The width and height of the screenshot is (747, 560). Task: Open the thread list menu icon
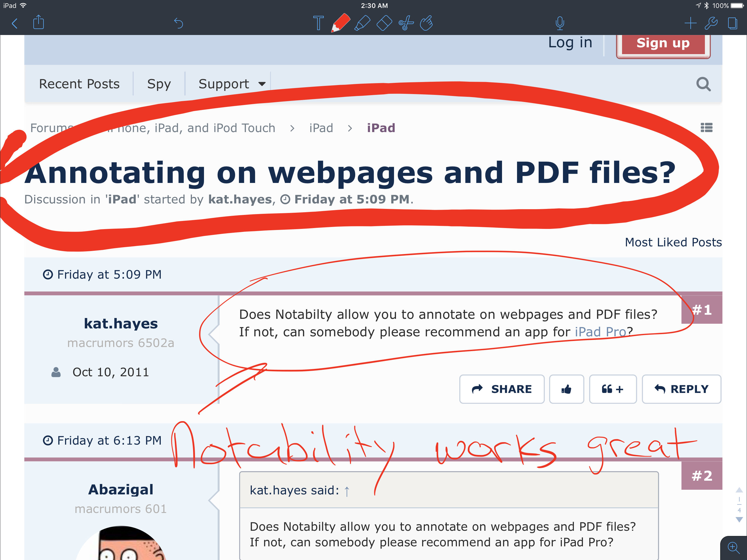[x=707, y=128]
